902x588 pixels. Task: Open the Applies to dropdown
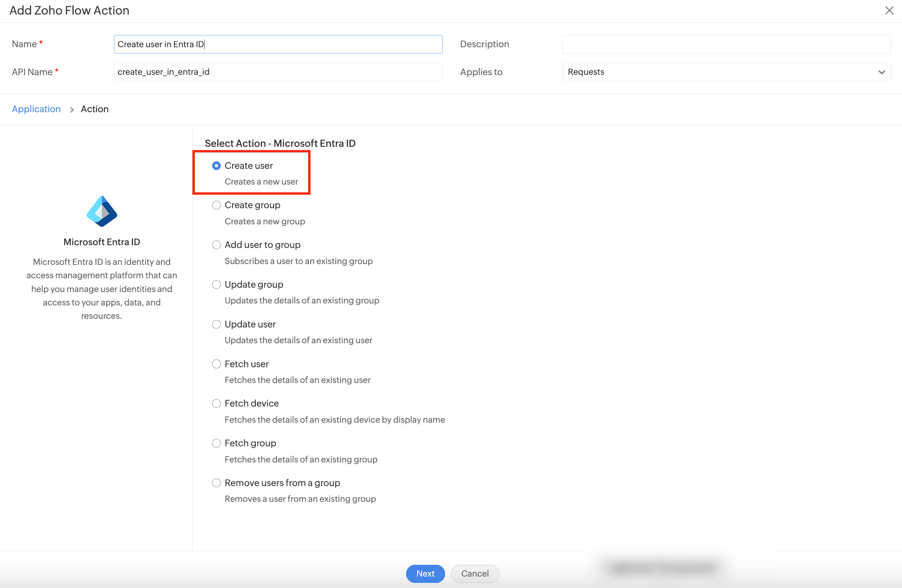click(720, 72)
